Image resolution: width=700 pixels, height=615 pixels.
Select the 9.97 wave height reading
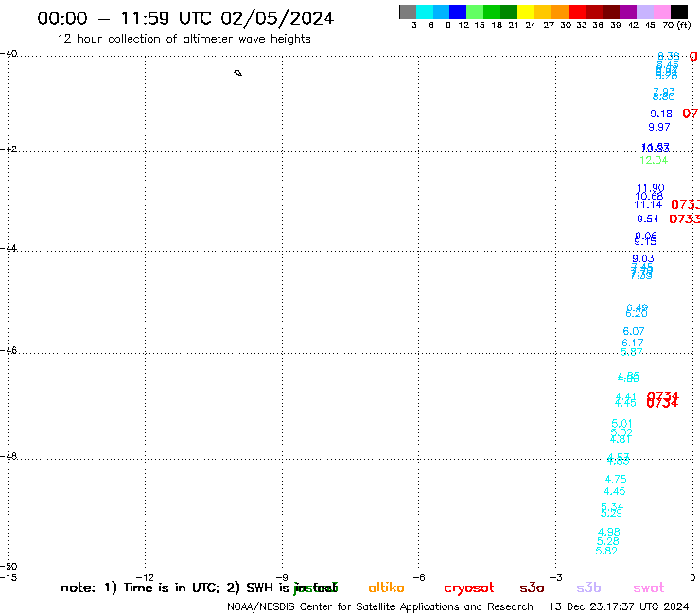(x=659, y=127)
